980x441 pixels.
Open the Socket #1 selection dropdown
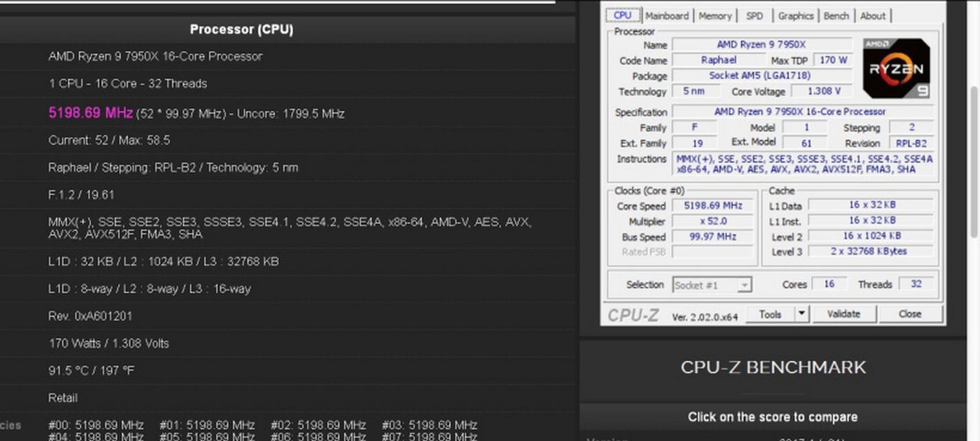pos(711,285)
